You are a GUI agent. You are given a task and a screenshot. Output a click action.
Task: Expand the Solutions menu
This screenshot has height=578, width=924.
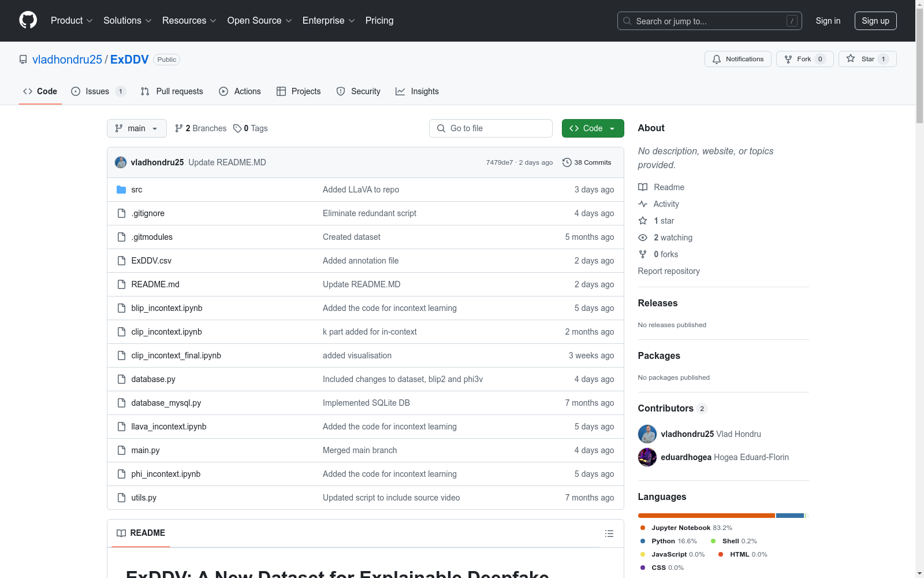[128, 20]
